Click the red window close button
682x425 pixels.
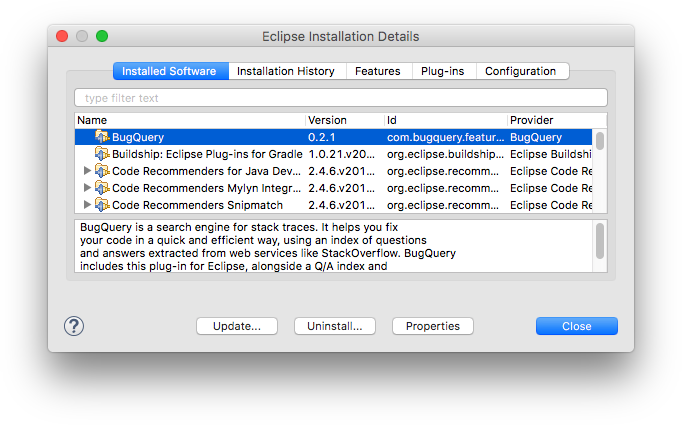click(x=62, y=36)
